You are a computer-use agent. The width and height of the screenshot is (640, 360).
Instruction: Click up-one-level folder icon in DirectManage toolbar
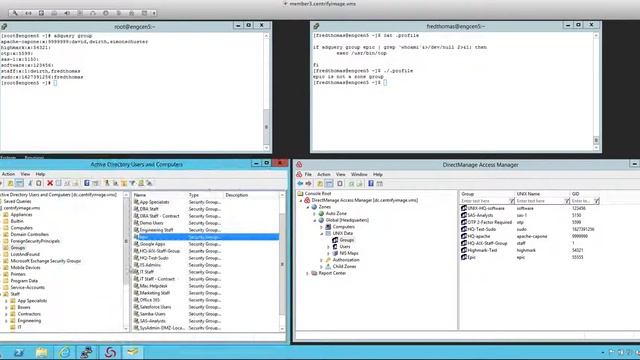320,184
